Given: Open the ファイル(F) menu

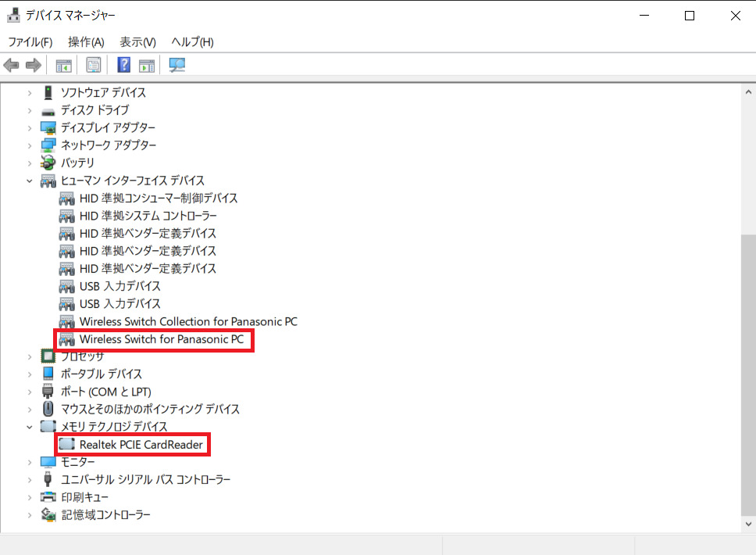Looking at the screenshot, I should (x=30, y=42).
